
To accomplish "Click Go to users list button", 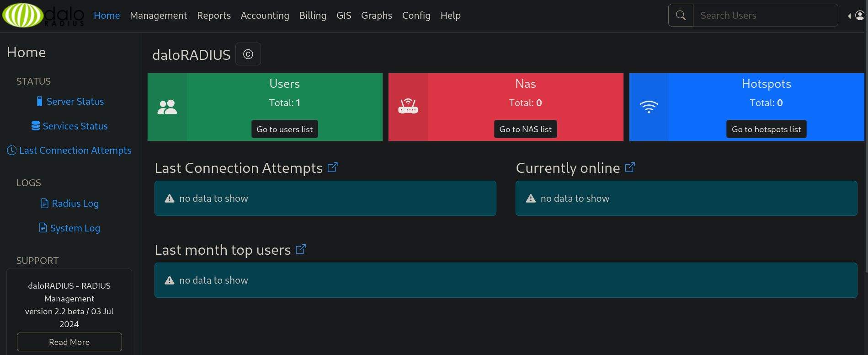I will [285, 129].
